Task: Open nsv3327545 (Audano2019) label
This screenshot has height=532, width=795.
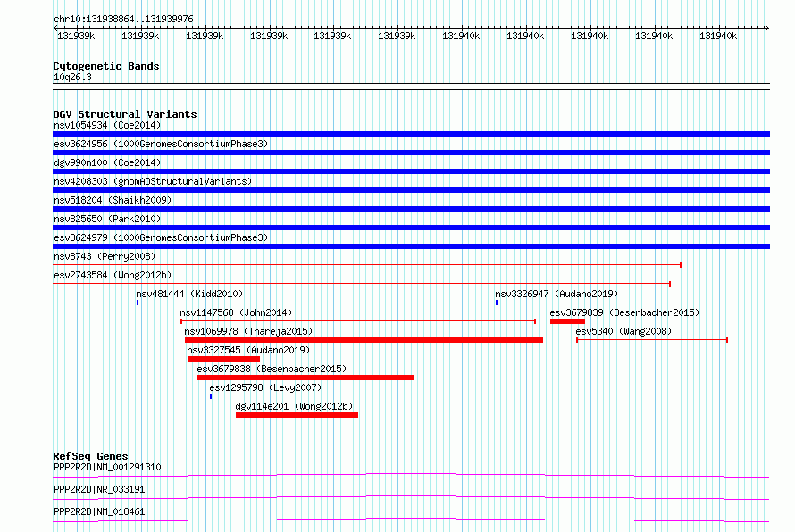Action: click(248, 350)
